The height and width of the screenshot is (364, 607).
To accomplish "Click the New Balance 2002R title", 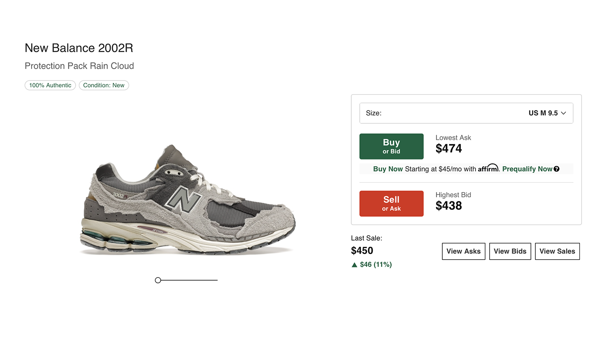I will tap(79, 48).
